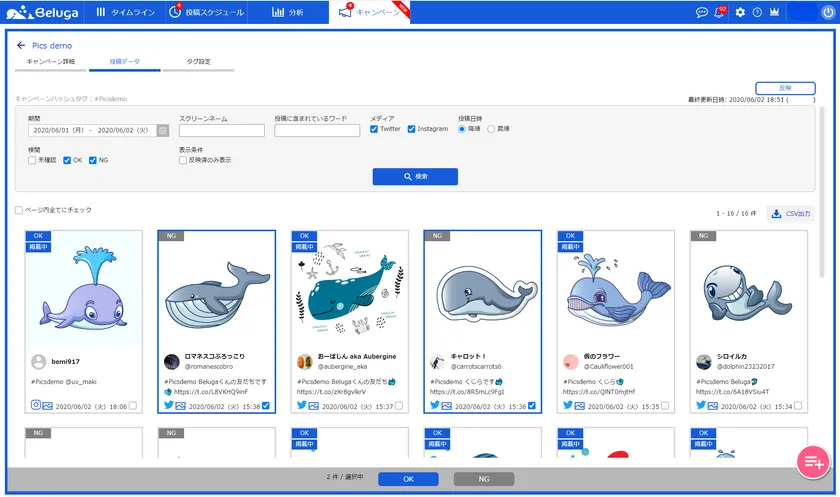
Task: Open the 投稿スケジュール tab in top bar
Action: click(207, 12)
